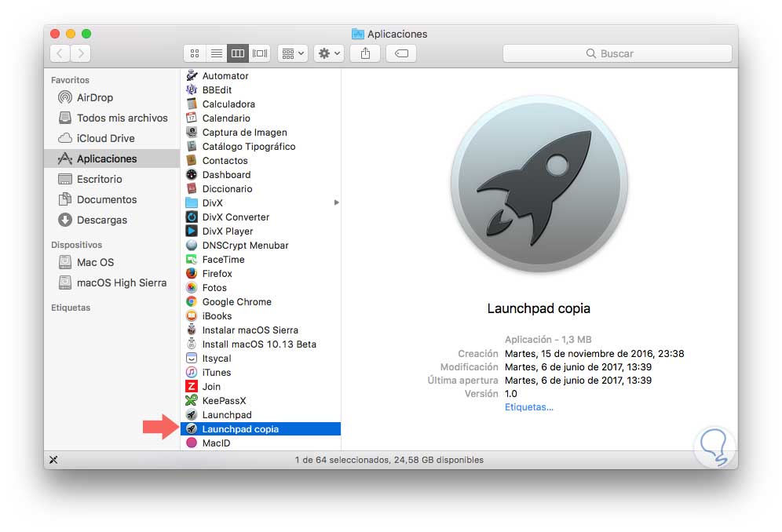
Task: Click the Favoritos sidebar header
Action: point(71,80)
